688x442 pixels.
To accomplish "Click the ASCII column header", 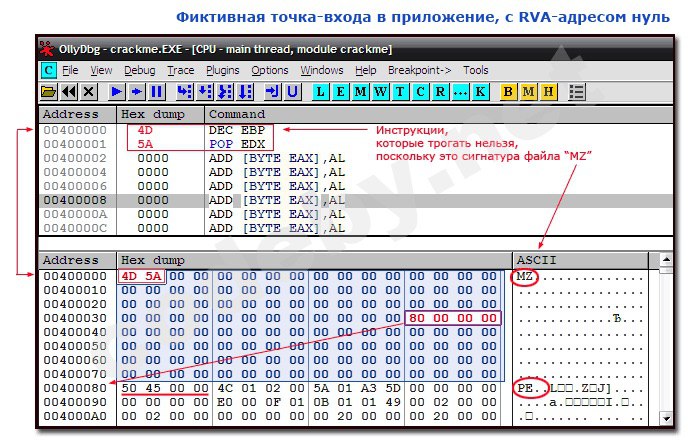I will (580, 260).
